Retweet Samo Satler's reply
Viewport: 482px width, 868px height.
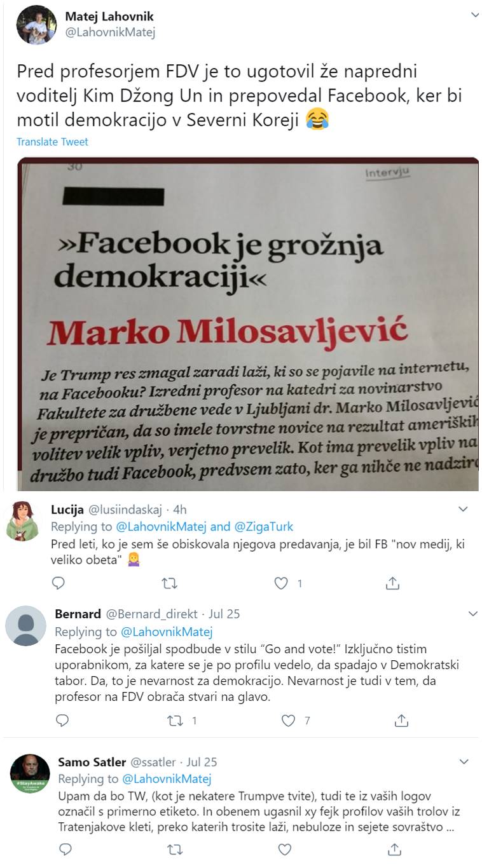point(173,849)
